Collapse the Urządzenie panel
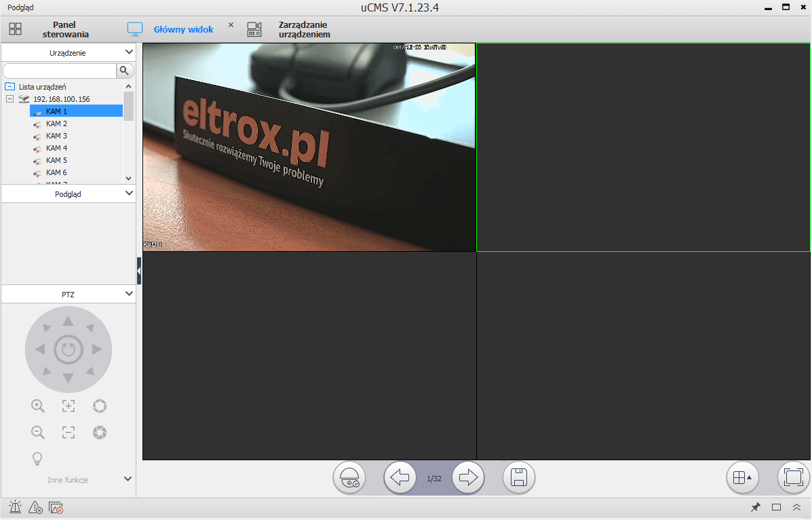The width and height of the screenshot is (812, 520). [129, 52]
